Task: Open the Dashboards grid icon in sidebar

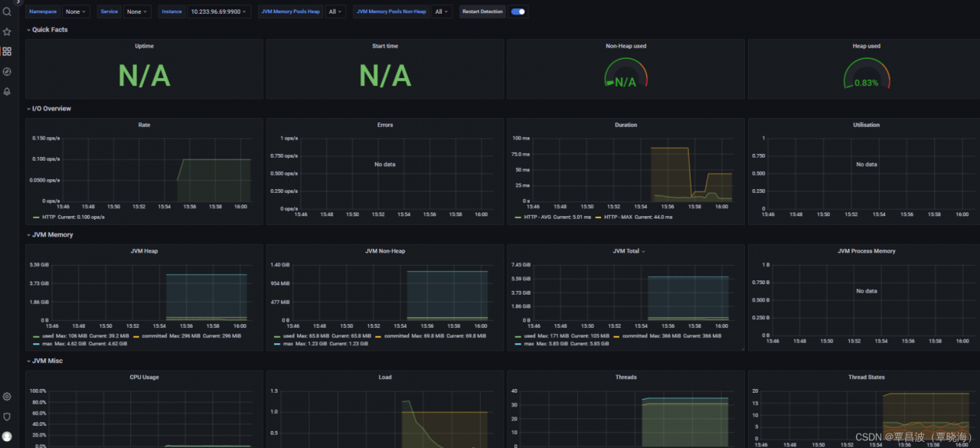Action: pos(7,51)
